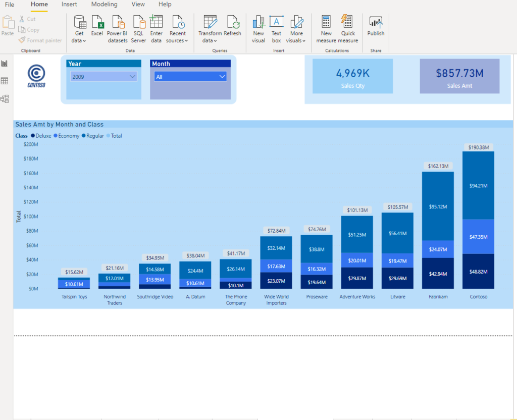Viewport: 517px width, 420px height.
Task: Refresh the data
Action: pos(232,25)
